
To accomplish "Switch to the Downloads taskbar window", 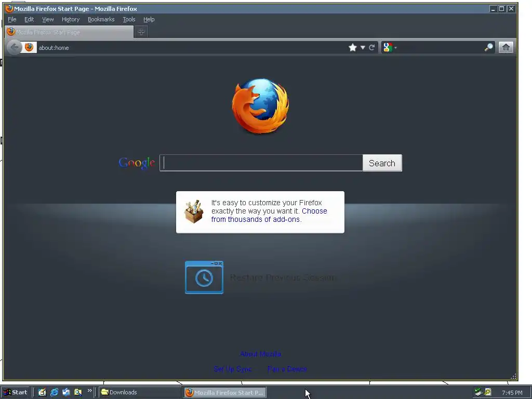I will (x=140, y=392).
